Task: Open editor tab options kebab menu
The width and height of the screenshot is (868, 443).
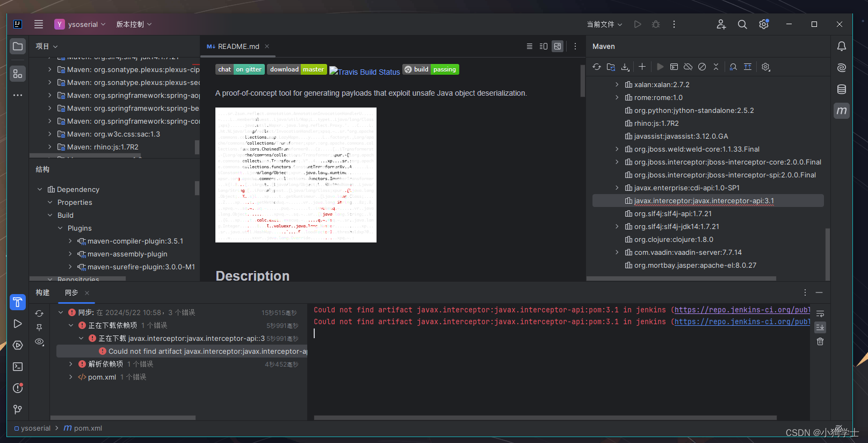Action: tap(575, 46)
